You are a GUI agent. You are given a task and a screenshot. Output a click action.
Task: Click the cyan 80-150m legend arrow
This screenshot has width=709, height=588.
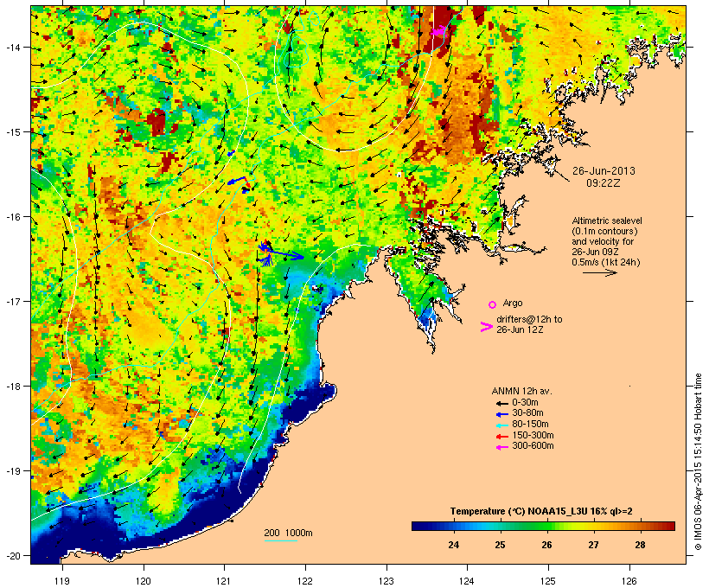(x=501, y=425)
